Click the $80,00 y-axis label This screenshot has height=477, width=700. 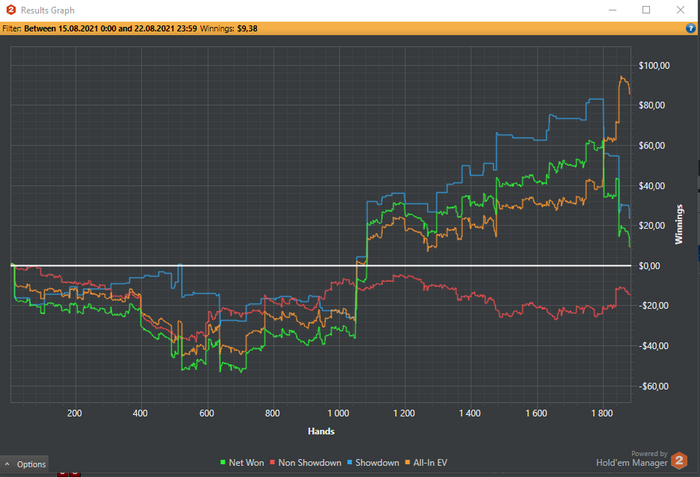coord(652,105)
